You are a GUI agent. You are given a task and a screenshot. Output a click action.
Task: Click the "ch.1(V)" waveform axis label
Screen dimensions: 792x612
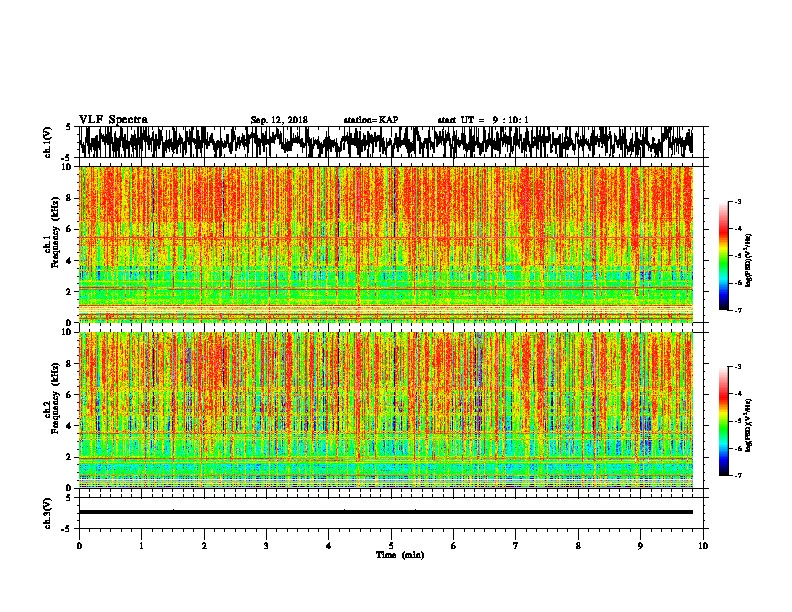[x=47, y=142]
